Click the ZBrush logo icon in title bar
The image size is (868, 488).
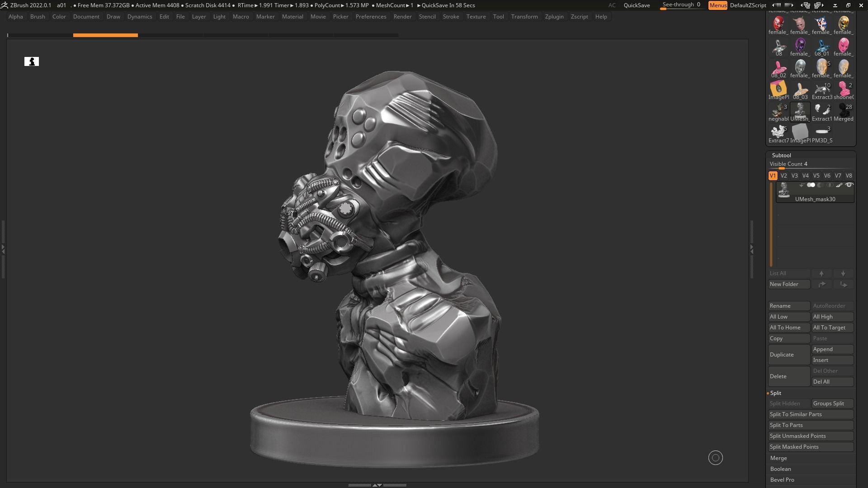[x=4, y=5]
